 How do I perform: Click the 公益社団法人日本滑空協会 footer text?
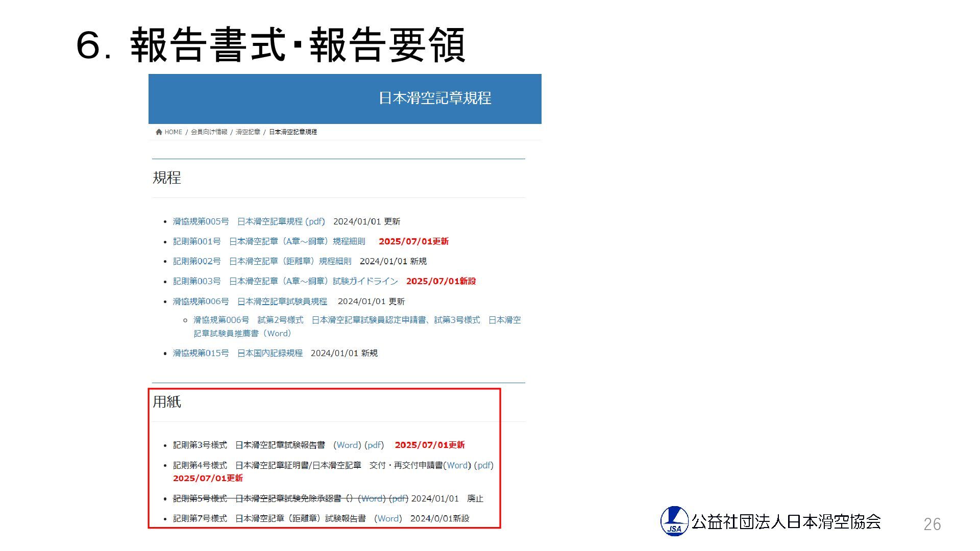click(786, 521)
